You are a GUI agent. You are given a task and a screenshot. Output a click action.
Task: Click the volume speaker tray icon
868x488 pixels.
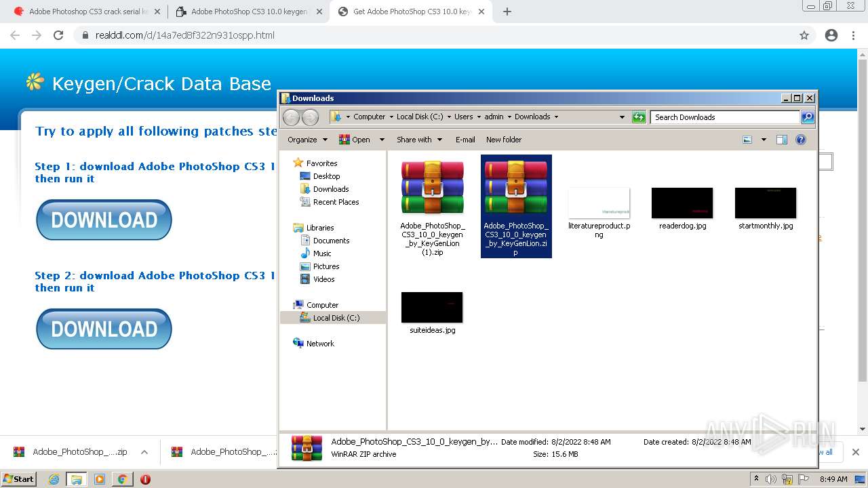772,479
